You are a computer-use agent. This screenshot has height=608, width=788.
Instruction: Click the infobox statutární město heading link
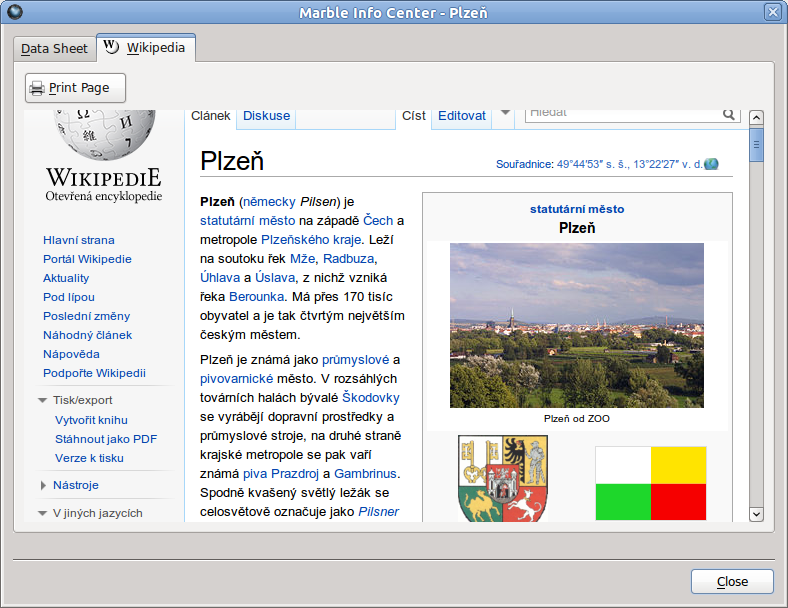(x=577, y=210)
